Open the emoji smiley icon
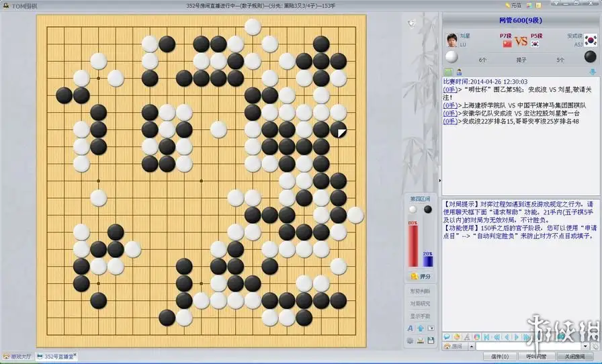 click(457, 336)
